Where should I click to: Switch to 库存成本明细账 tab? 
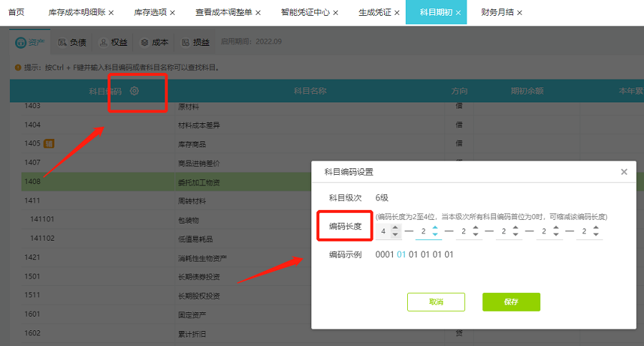click(77, 12)
